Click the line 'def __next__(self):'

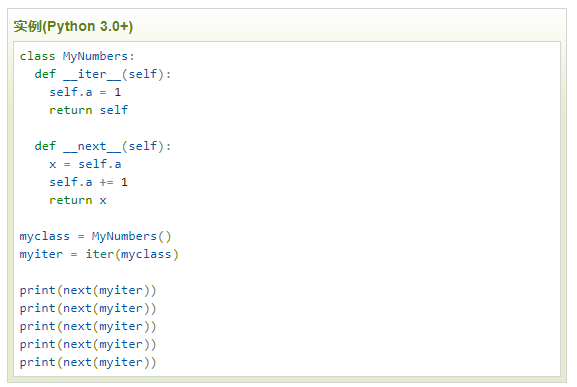pos(103,146)
